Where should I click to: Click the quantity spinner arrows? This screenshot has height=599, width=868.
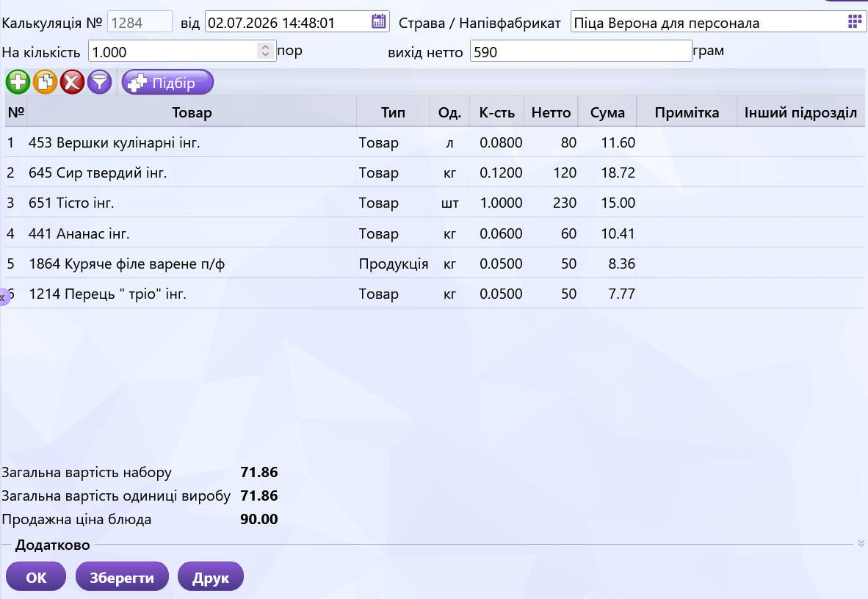point(266,51)
